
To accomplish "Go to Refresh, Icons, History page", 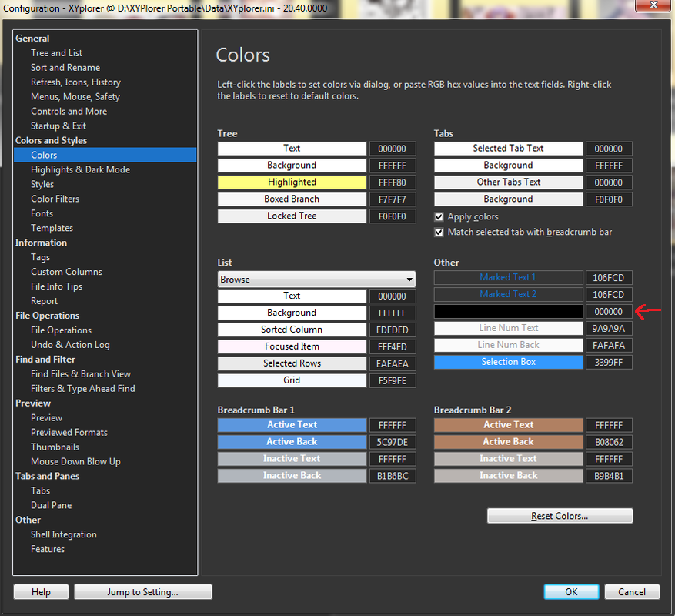I will click(75, 82).
